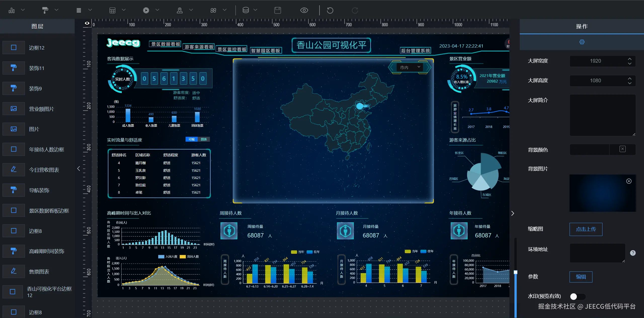
Task: Toggle the 水印(预览有效) watermark switch
Action: click(x=577, y=296)
